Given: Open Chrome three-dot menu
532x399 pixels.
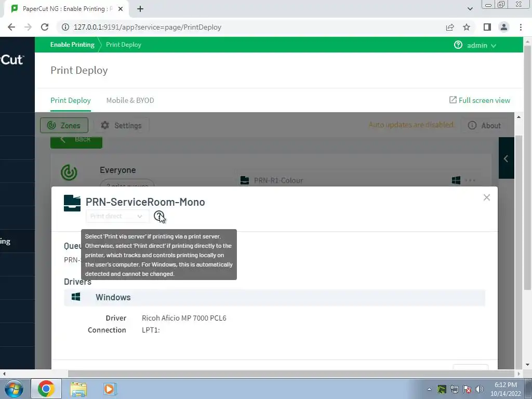Looking at the screenshot, I should 521,27.
